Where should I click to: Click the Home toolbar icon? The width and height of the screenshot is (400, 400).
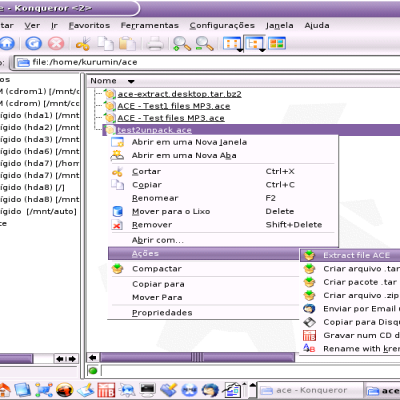click(x=7, y=43)
